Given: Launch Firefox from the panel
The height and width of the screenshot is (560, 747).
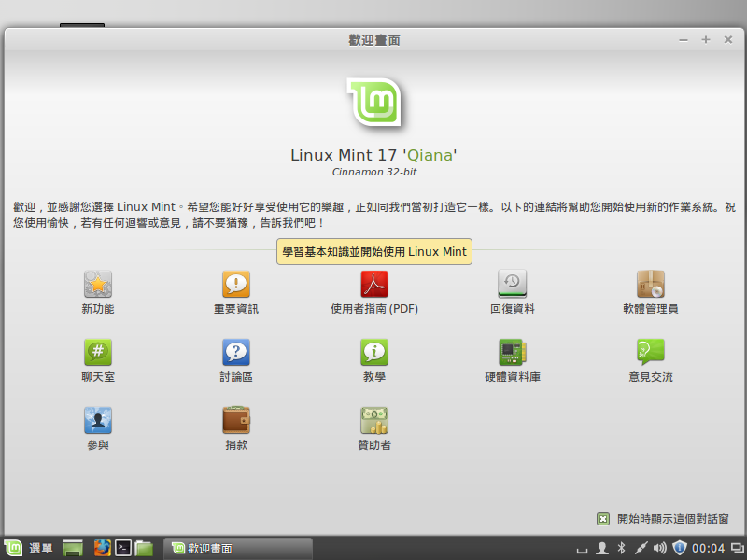Looking at the screenshot, I should coord(101,548).
